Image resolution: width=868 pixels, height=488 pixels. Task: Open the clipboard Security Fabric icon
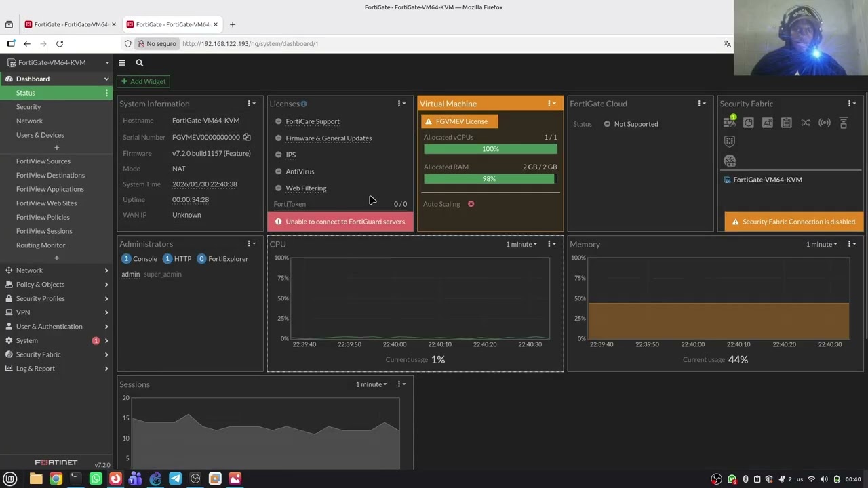point(787,123)
